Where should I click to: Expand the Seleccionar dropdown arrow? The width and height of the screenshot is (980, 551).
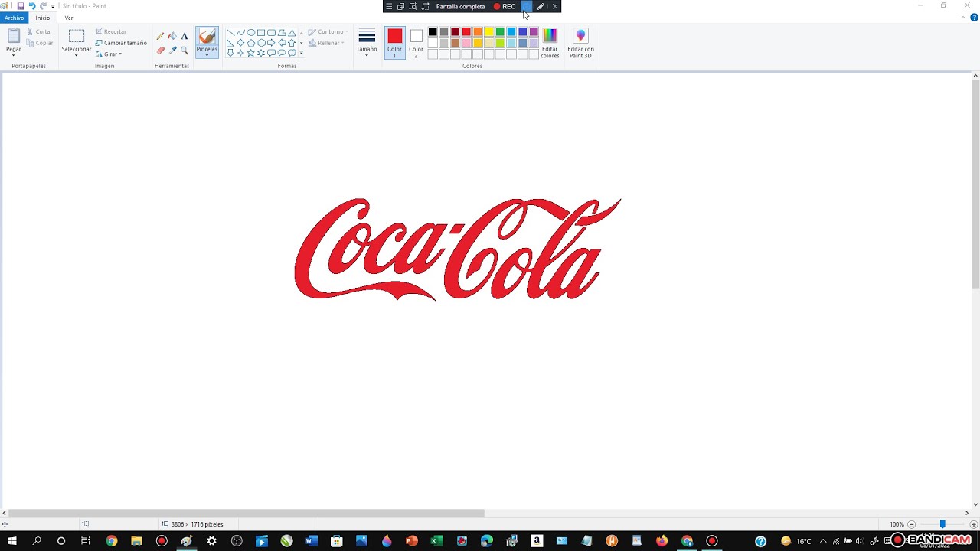click(x=77, y=55)
